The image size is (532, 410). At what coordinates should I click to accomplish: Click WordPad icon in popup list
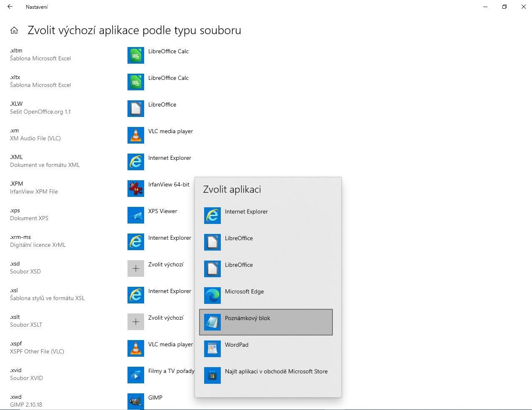pyautogui.click(x=212, y=349)
